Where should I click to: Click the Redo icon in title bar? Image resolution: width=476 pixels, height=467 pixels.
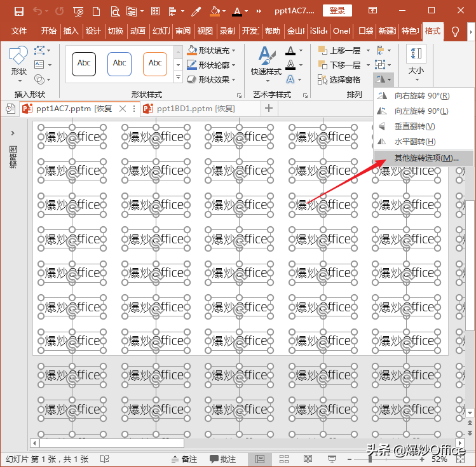point(60,11)
